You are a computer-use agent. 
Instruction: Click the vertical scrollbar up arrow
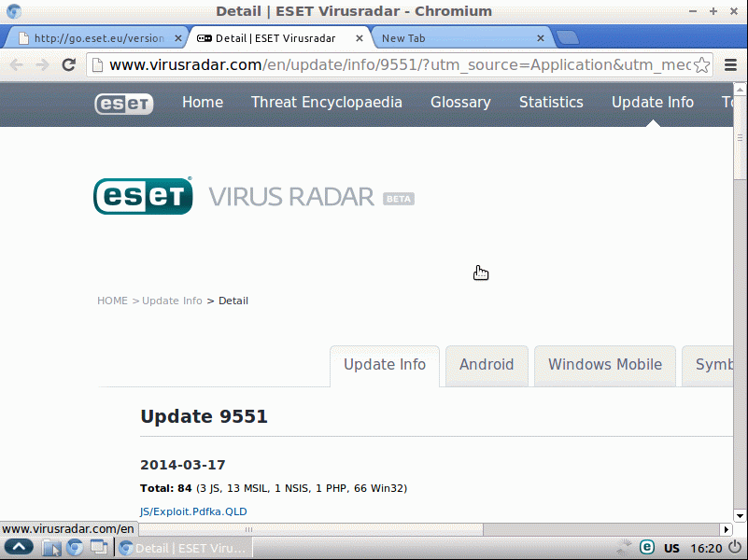pyautogui.click(x=740, y=89)
